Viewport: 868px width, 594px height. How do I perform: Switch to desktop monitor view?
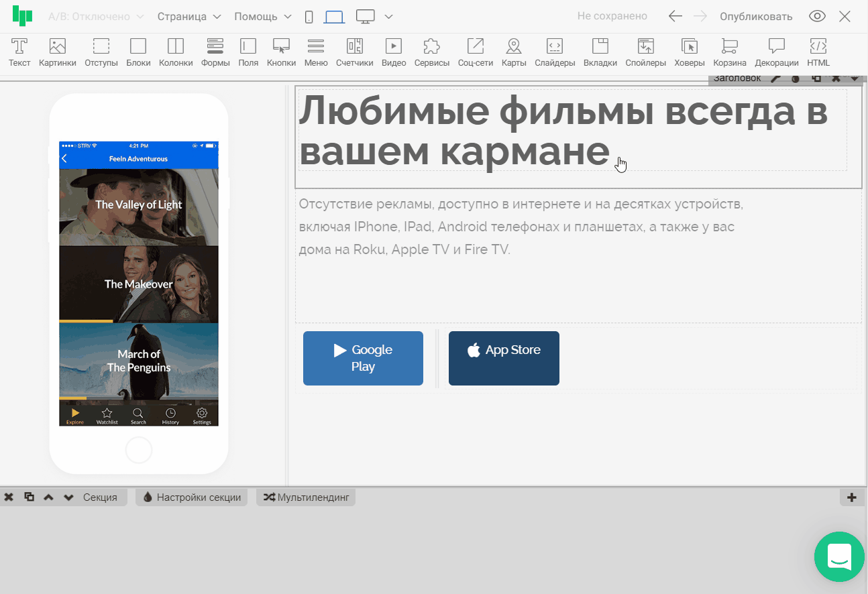[x=365, y=17]
